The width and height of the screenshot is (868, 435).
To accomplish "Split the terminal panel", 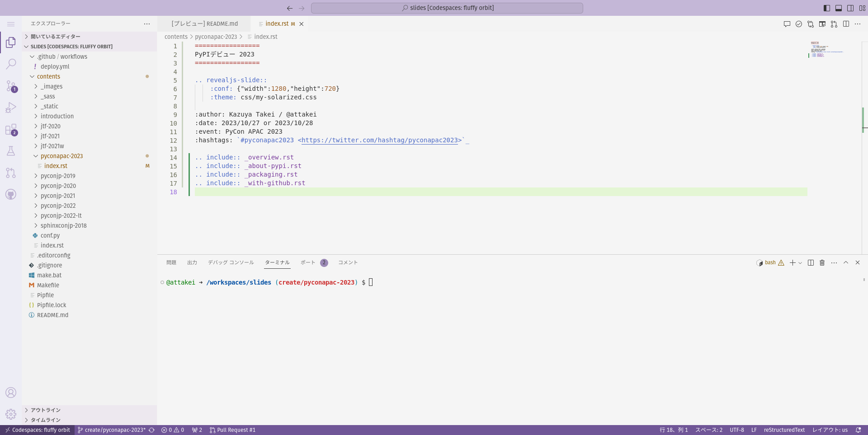I will 811,262.
